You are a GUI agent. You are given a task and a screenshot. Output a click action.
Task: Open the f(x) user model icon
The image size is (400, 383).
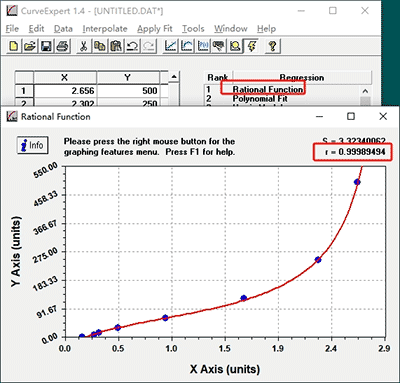click(203, 46)
